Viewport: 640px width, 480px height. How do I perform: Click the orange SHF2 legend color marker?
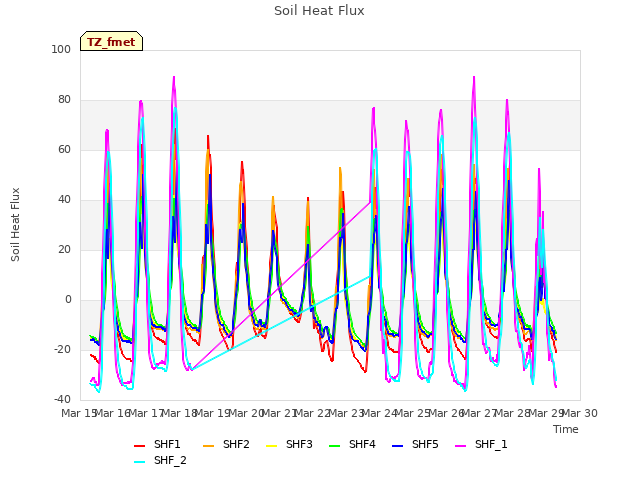click(209, 446)
